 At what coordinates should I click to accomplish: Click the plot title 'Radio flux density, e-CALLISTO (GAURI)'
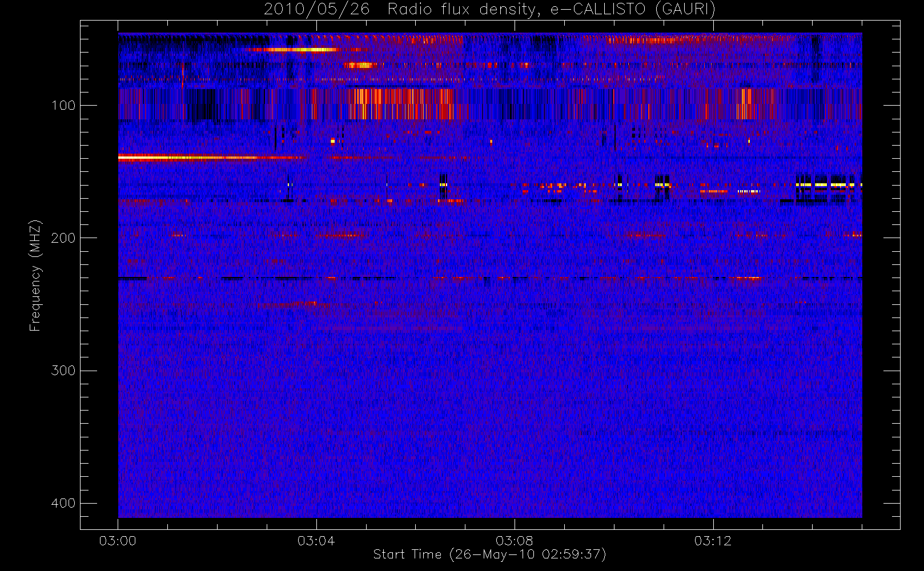tap(552, 10)
